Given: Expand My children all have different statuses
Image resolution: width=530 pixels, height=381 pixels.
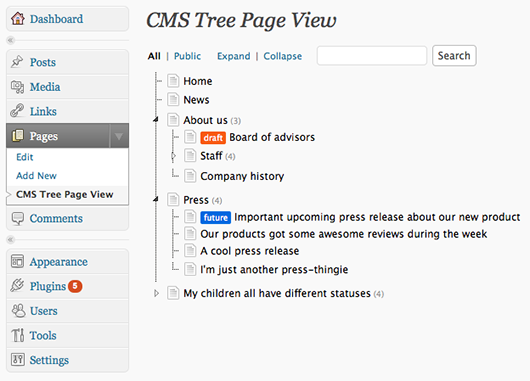Looking at the screenshot, I should tap(156, 293).
